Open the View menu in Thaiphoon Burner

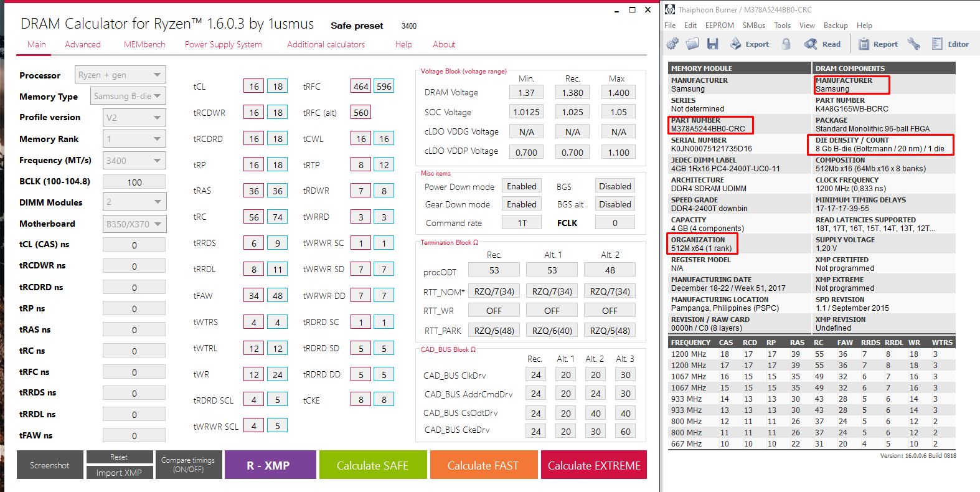(808, 26)
